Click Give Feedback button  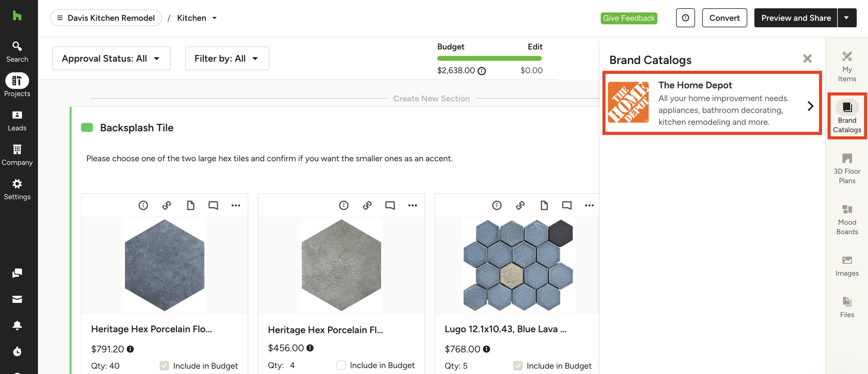[x=629, y=18]
